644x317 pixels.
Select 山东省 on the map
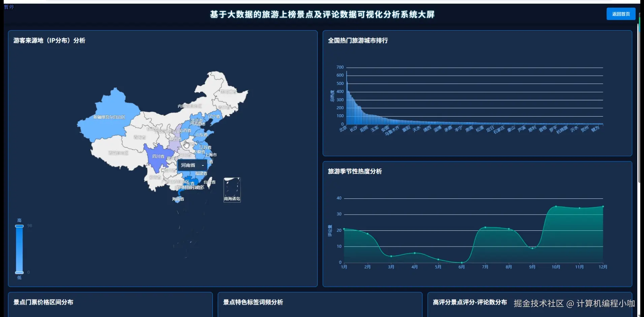202,135
